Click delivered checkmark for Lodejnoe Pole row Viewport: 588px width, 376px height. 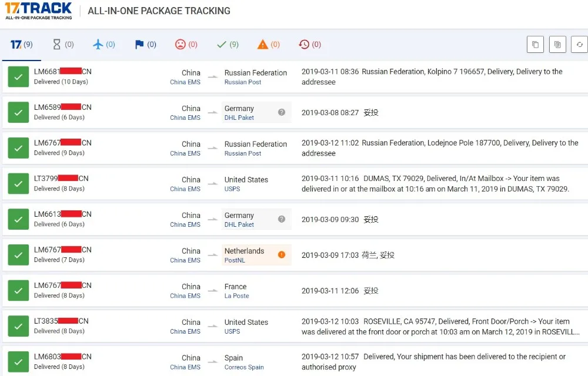(18, 148)
